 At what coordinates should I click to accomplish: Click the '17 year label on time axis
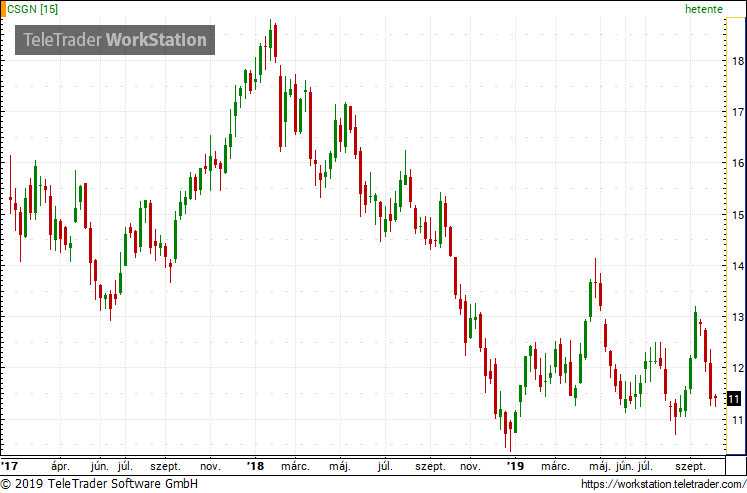(9, 466)
